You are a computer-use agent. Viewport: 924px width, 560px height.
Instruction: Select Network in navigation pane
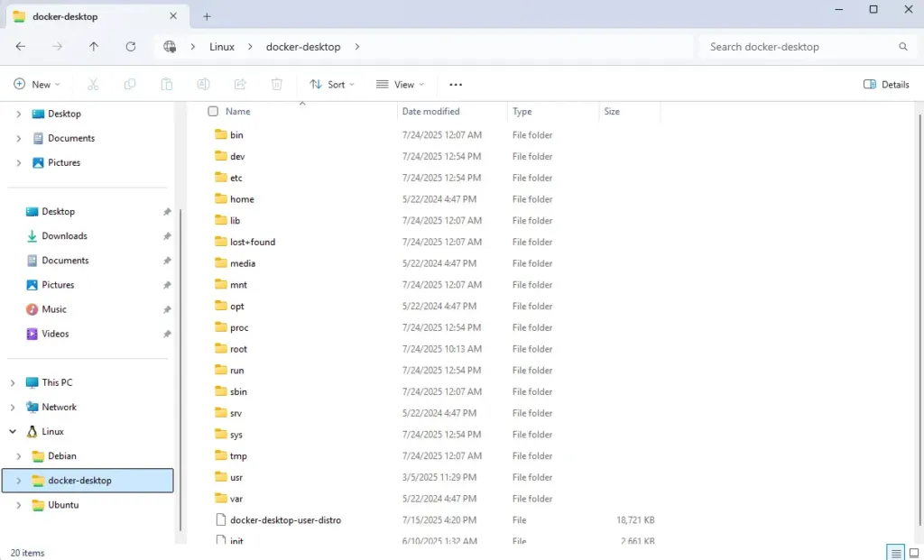click(59, 407)
